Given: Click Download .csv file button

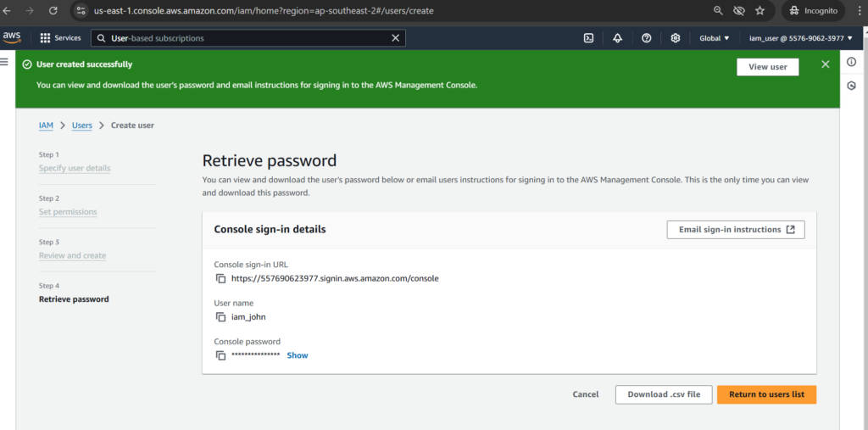Looking at the screenshot, I should (x=664, y=394).
